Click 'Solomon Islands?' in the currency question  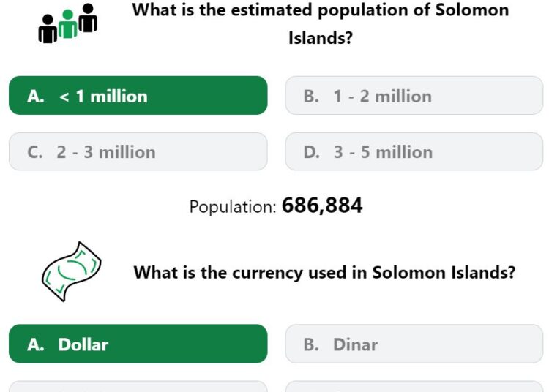(444, 272)
